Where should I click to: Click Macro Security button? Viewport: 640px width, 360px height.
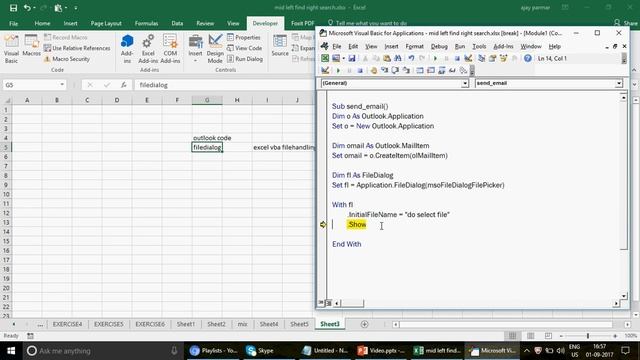67,59
